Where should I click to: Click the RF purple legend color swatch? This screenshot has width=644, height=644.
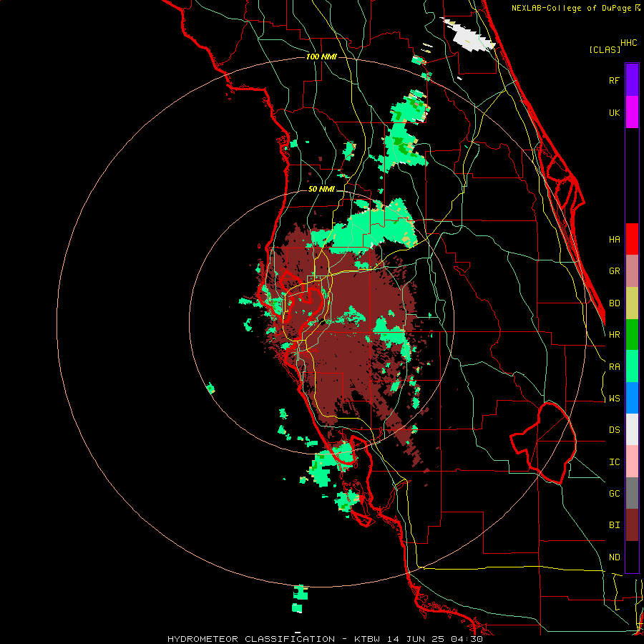pyautogui.click(x=632, y=80)
